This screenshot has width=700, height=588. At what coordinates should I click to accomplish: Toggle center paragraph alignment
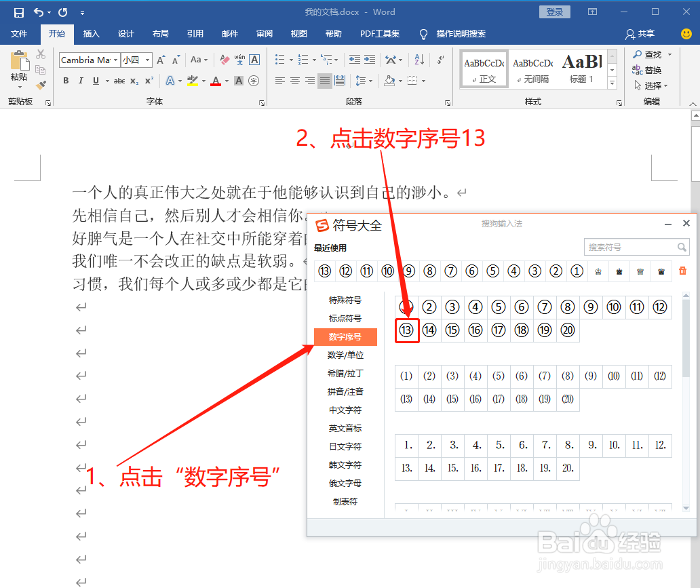click(x=294, y=80)
